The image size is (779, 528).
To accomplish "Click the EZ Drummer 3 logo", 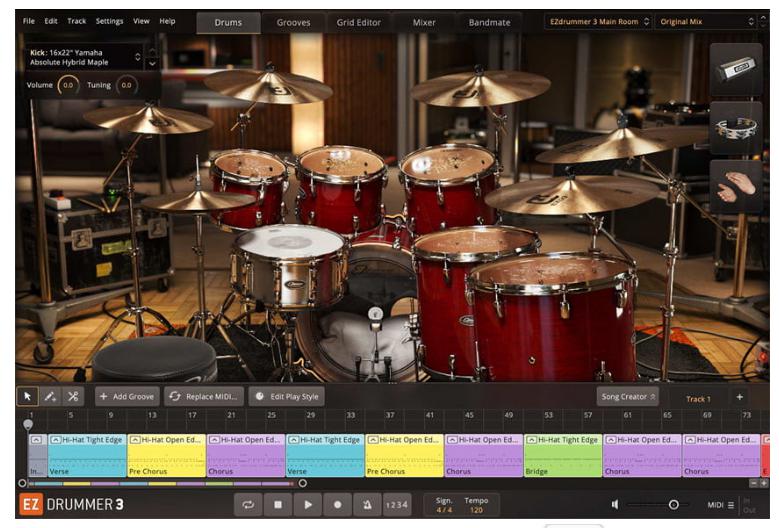I will [71, 505].
